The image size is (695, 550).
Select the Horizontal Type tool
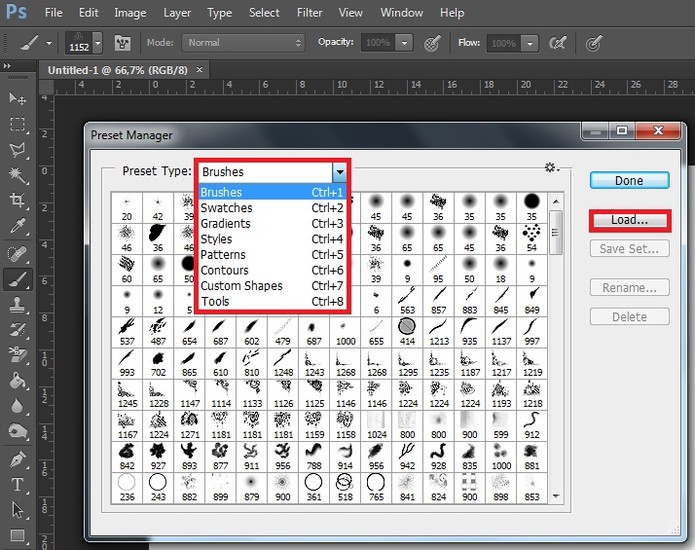17,486
